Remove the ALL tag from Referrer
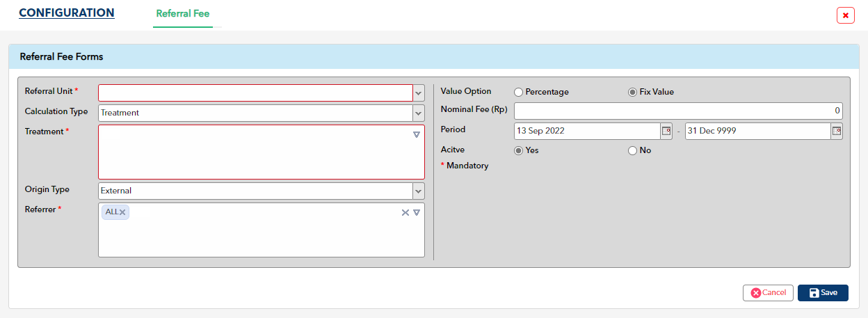Screen dimensions: 868x318 122,212
